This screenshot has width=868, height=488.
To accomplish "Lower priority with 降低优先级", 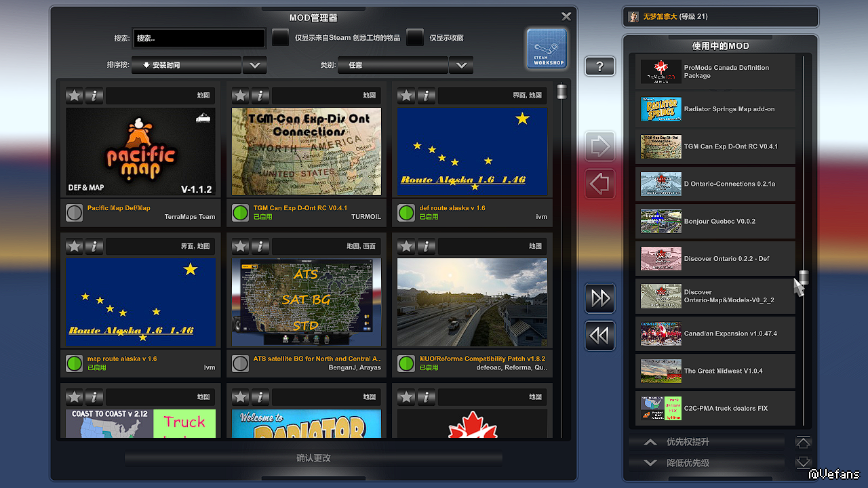I will tap(707, 463).
